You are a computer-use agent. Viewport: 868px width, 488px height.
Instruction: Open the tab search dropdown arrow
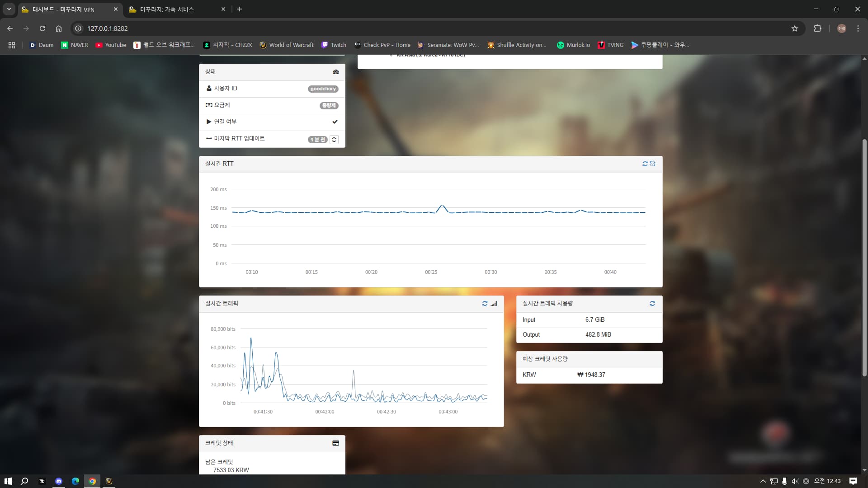point(9,9)
